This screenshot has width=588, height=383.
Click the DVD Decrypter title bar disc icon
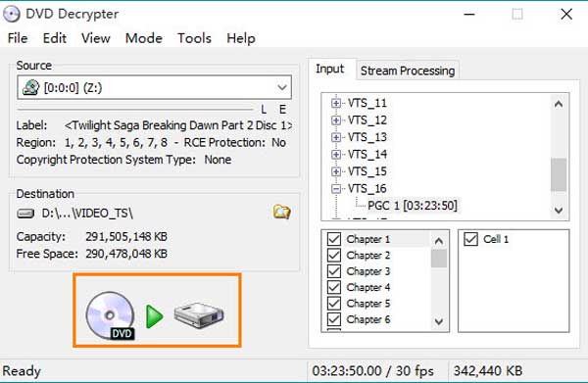[x=12, y=15]
